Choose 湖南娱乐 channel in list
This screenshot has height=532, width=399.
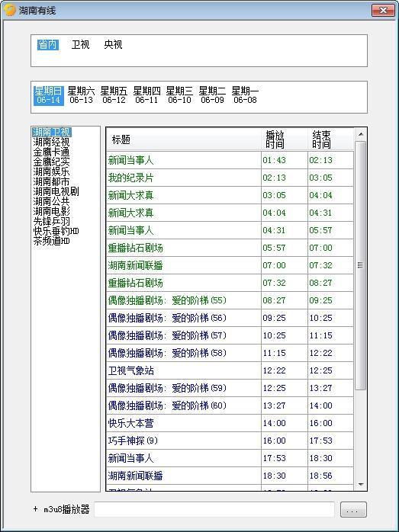[x=51, y=171]
